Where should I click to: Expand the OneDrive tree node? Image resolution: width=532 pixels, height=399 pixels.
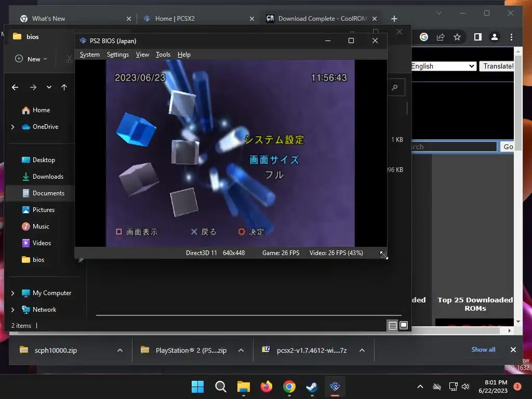[13, 127]
